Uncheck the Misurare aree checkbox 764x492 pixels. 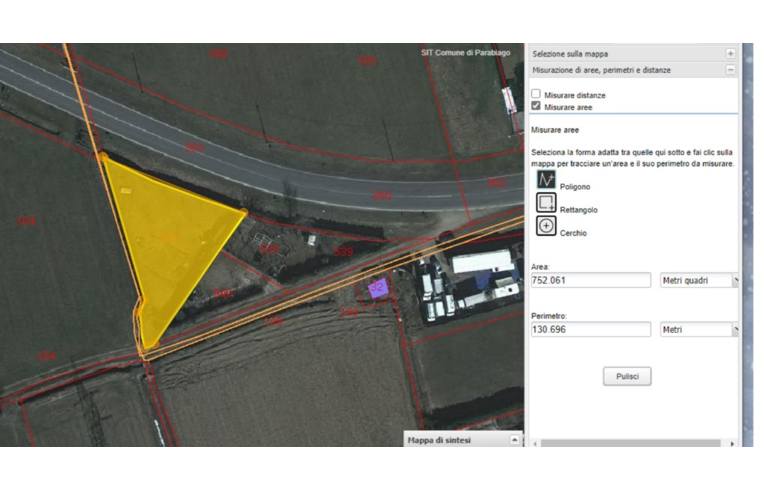536,105
